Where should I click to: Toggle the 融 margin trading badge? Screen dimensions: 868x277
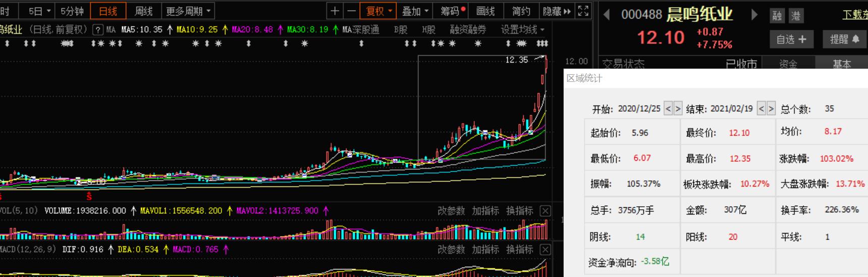777,16
